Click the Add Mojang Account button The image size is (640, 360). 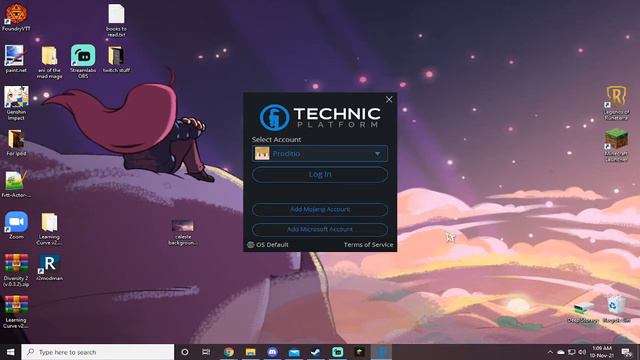[320, 209]
